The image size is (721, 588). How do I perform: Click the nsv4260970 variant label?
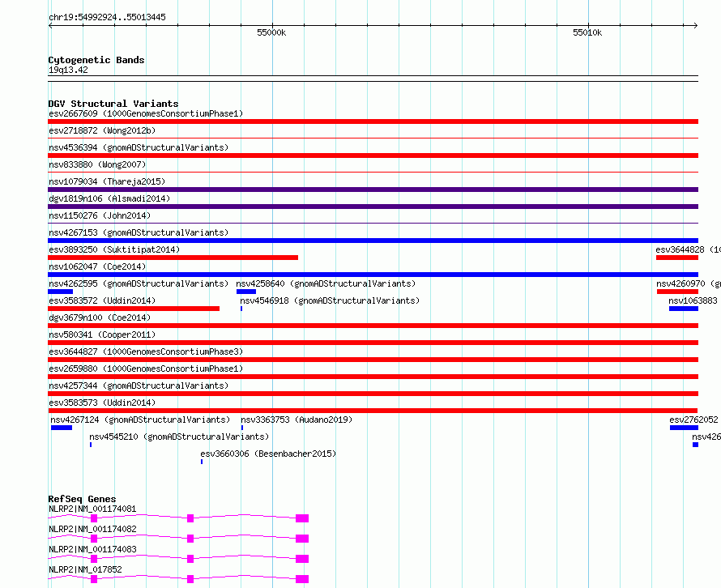(x=689, y=283)
